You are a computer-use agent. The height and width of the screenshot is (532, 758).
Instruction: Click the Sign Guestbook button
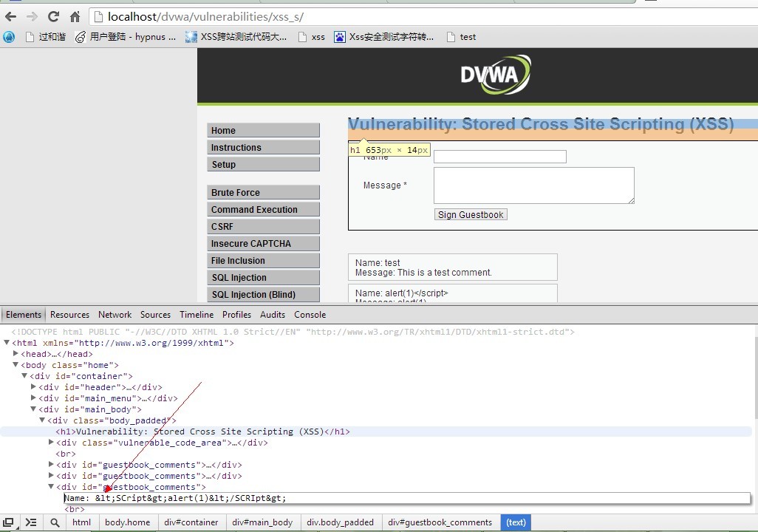471,215
